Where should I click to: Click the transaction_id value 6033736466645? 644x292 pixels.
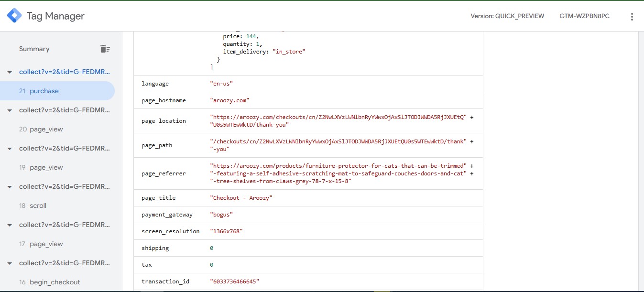point(234,281)
